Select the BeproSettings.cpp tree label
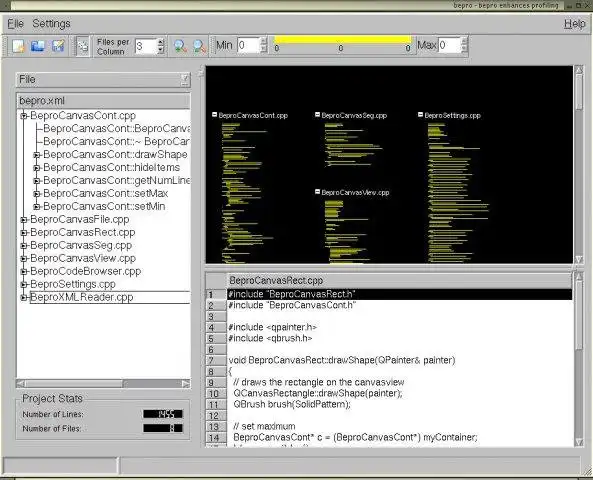Screen dimensions: 593x480 (73, 284)
